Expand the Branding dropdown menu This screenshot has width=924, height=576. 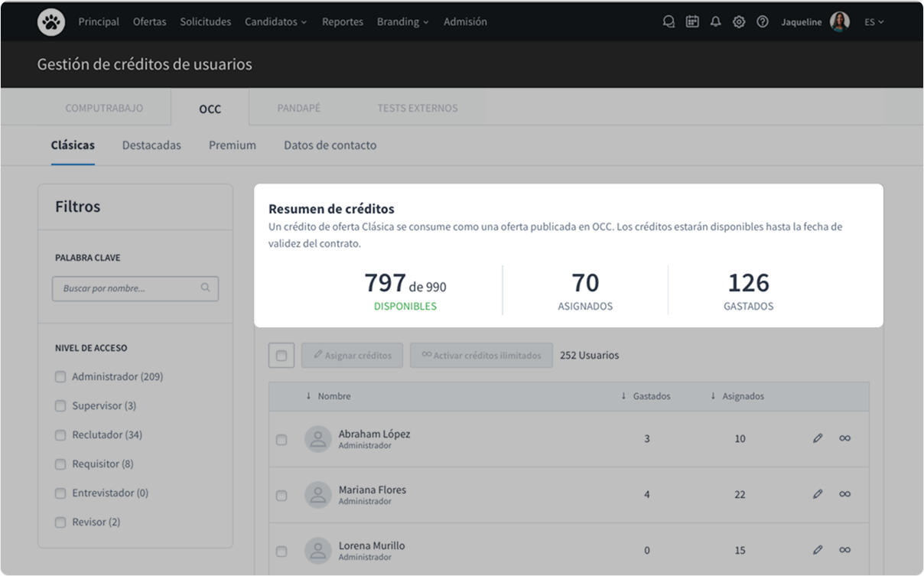click(x=402, y=22)
